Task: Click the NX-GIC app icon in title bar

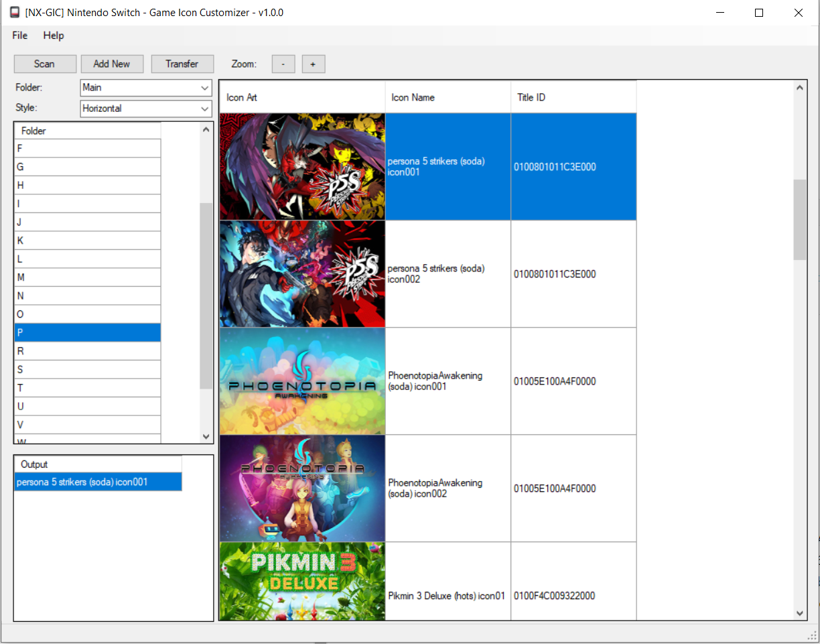Action: (x=15, y=12)
